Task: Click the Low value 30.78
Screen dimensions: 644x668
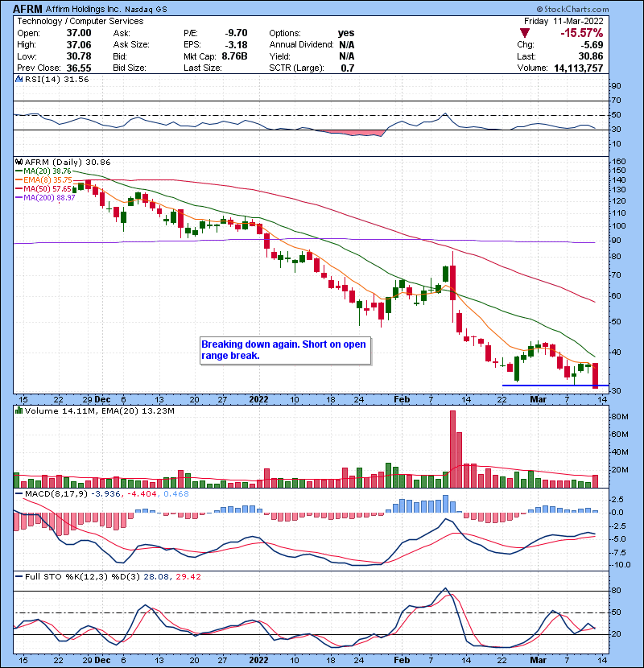Action: click(x=79, y=56)
